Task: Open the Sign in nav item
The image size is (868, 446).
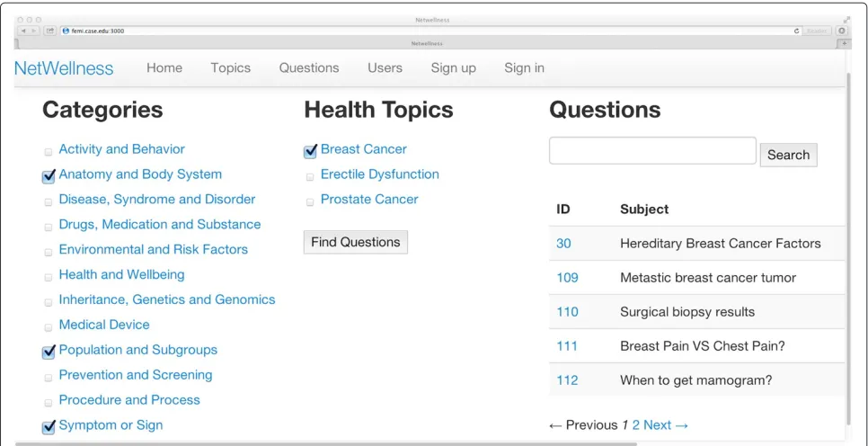Action: pos(524,67)
